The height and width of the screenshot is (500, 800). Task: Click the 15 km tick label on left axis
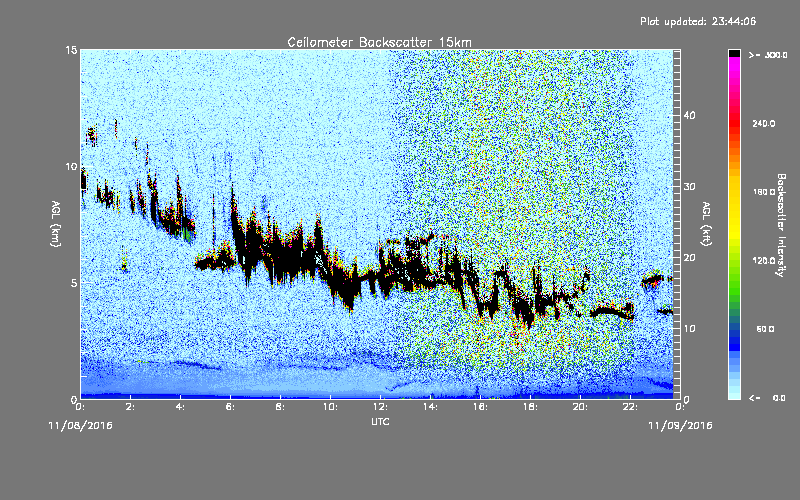tap(71, 50)
